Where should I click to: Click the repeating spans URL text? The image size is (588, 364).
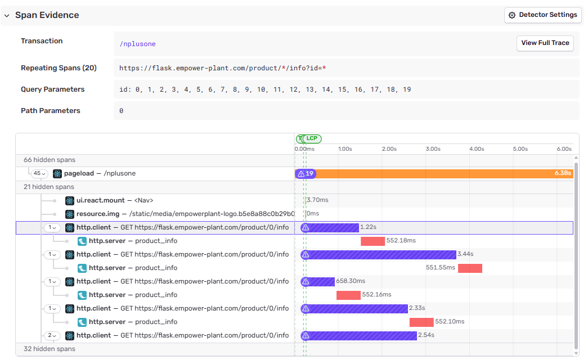(x=223, y=68)
